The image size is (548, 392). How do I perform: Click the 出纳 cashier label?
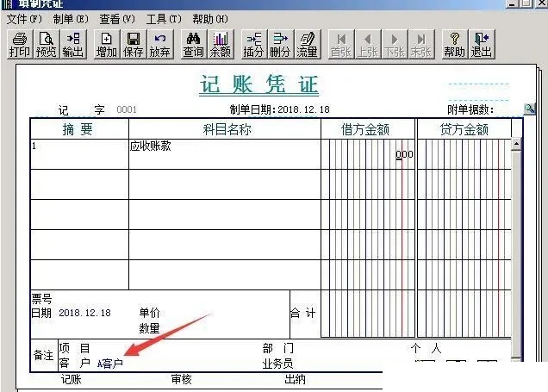(x=295, y=379)
